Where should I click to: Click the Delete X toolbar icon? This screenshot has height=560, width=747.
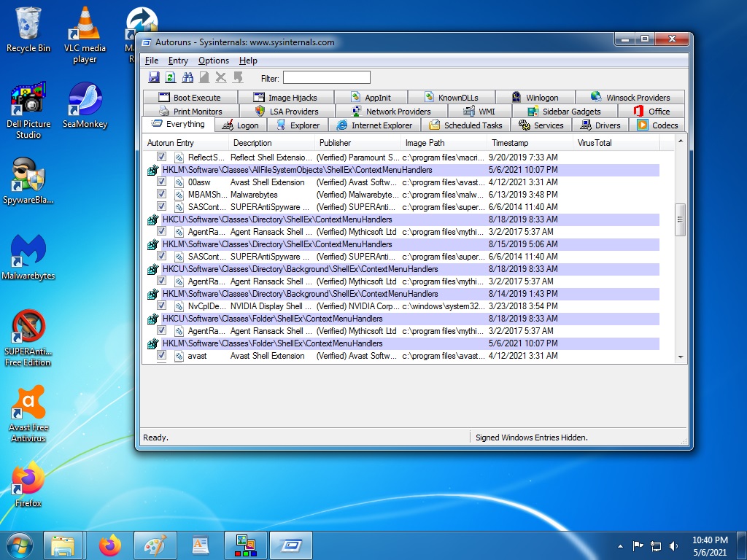click(x=220, y=77)
